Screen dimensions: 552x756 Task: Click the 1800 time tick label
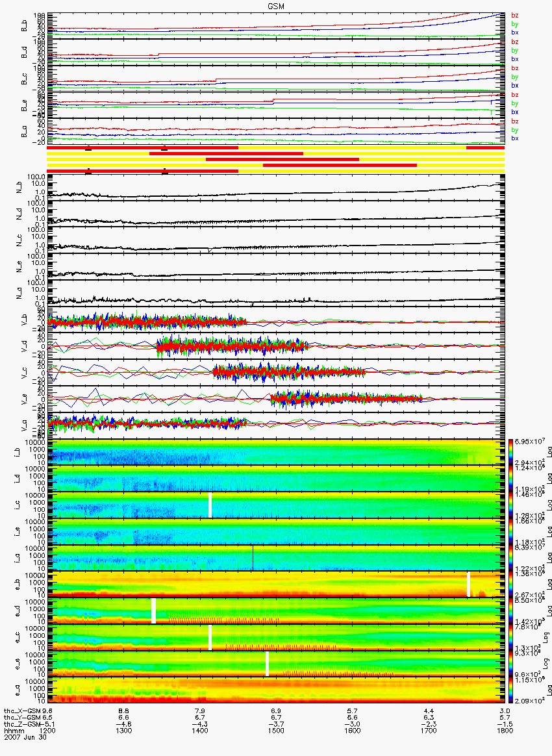tap(505, 731)
